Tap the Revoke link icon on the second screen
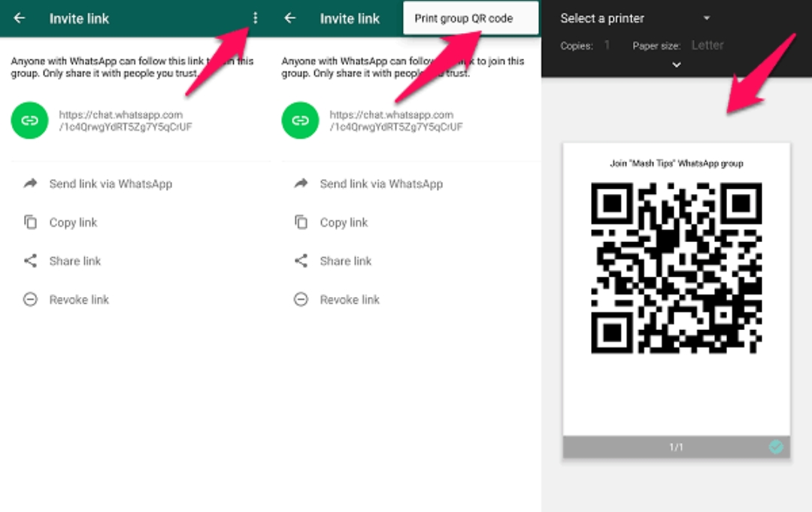812x512 pixels. pyautogui.click(x=301, y=299)
